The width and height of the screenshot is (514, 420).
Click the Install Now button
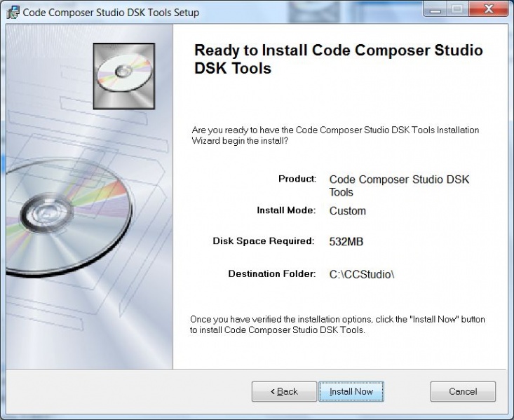(x=351, y=391)
